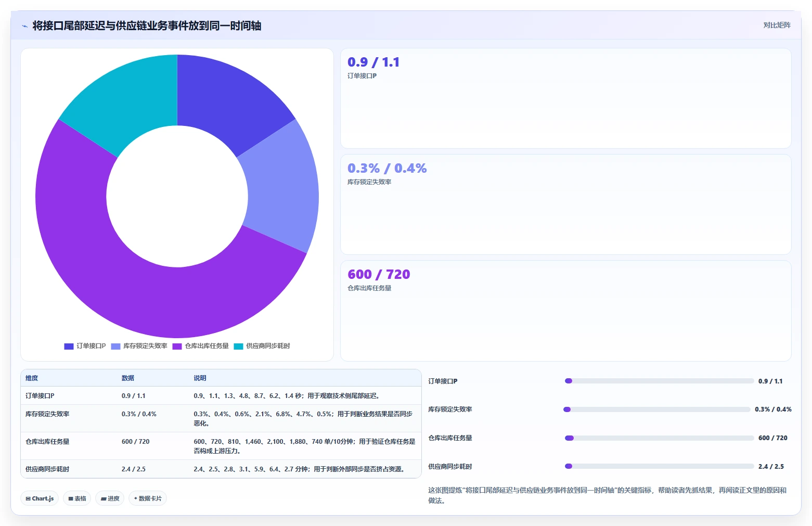Open the 0.3% / 0.4% data card
Screen dimensions: 812x526
pyautogui.click(x=565, y=204)
